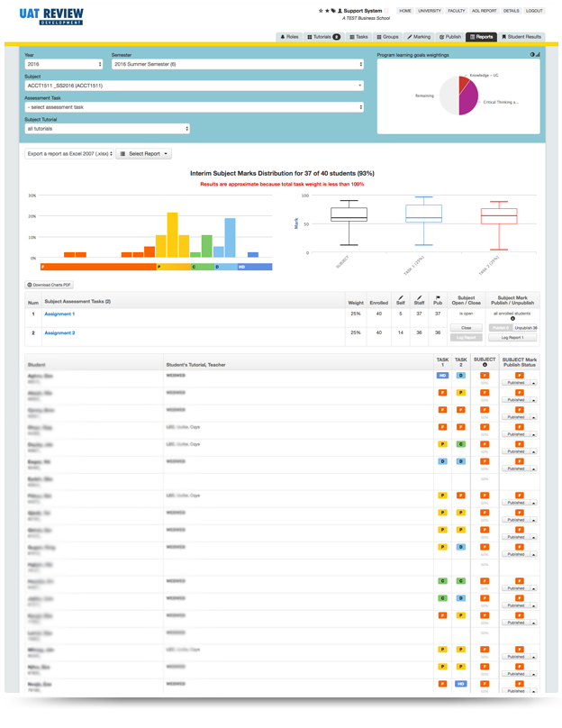This screenshot has width=562, height=728.
Task: Click the flag icon above Pub column
Action: coord(438,296)
